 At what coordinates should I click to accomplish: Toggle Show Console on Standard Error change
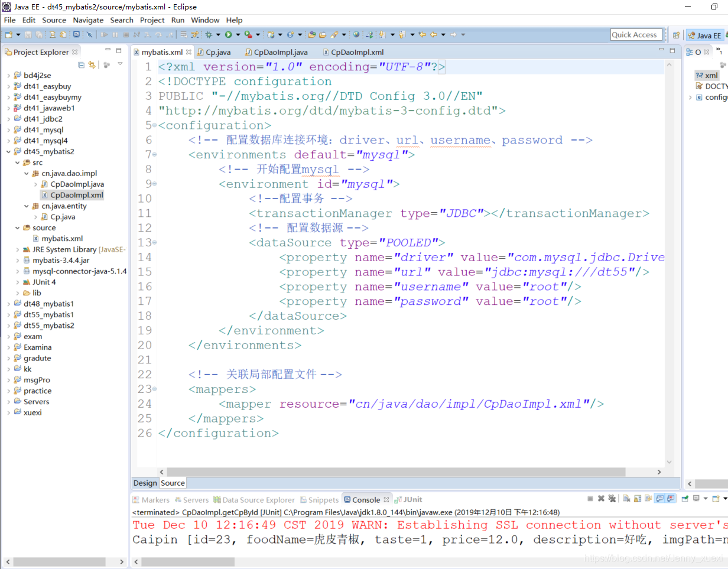[671, 499]
